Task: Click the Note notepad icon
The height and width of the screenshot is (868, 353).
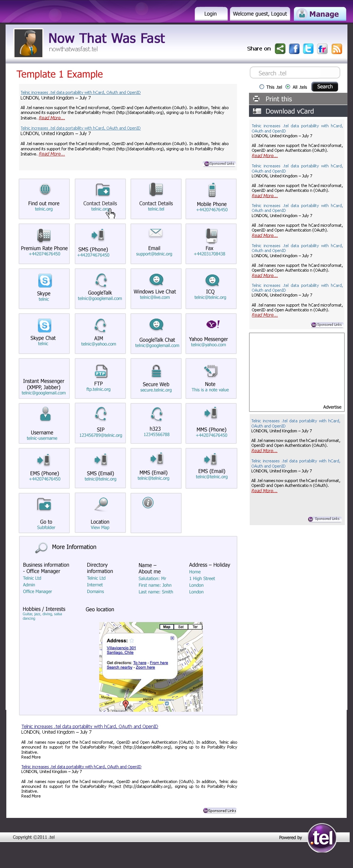Action: (211, 370)
